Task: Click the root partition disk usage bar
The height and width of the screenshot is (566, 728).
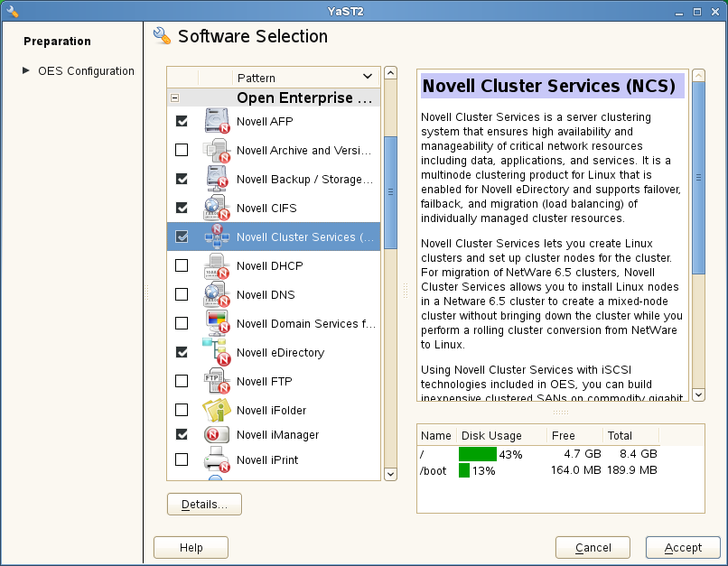Action: pyautogui.click(x=478, y=454)
